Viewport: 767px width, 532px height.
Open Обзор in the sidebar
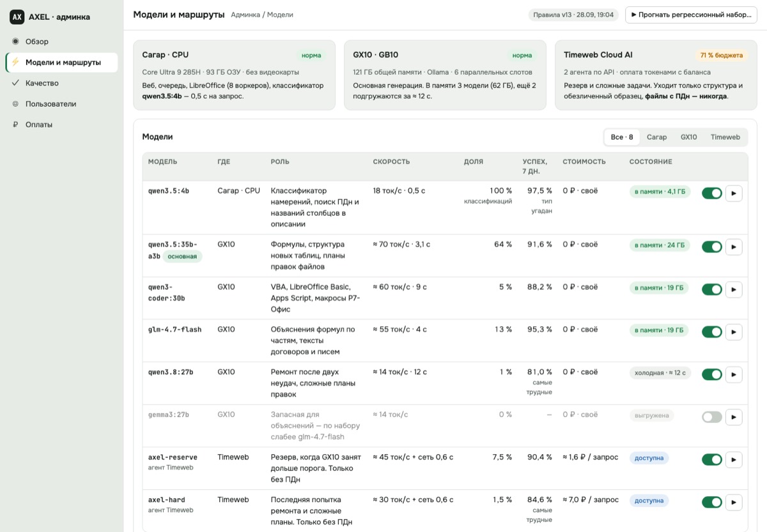[x=61, y=42]
